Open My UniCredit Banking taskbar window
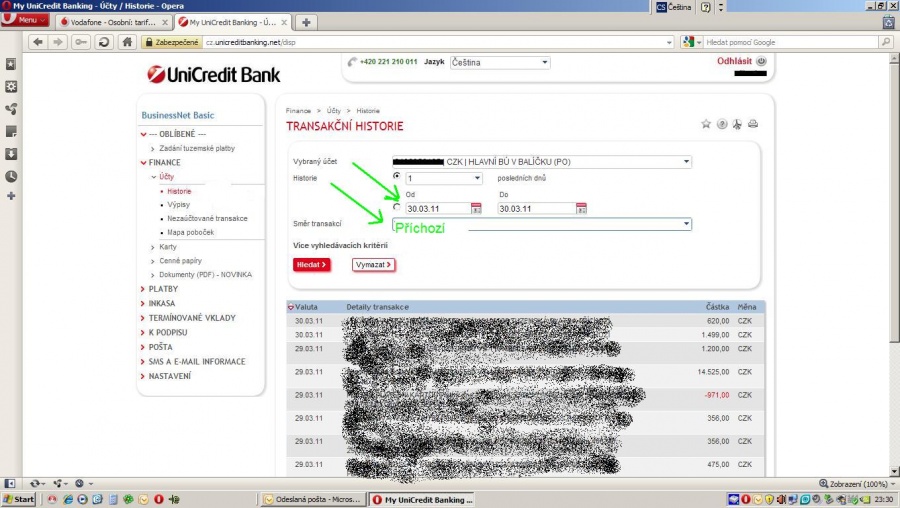Screen dimensions: 900x508 coord(424,499)
